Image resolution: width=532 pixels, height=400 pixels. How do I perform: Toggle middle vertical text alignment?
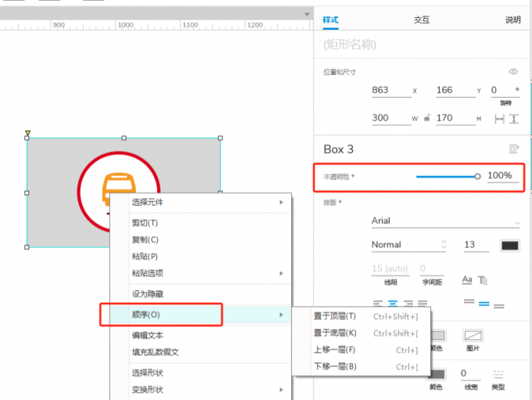click(x=483, y=304)
